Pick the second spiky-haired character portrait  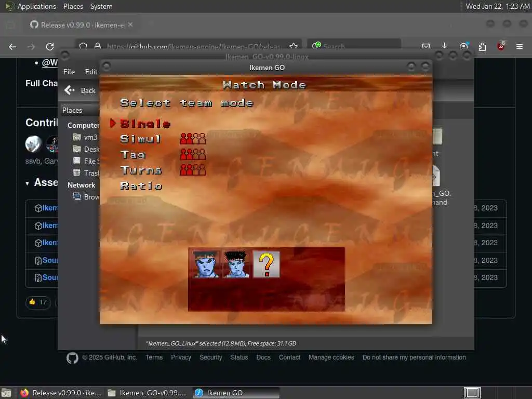click(x=236, y=264)
